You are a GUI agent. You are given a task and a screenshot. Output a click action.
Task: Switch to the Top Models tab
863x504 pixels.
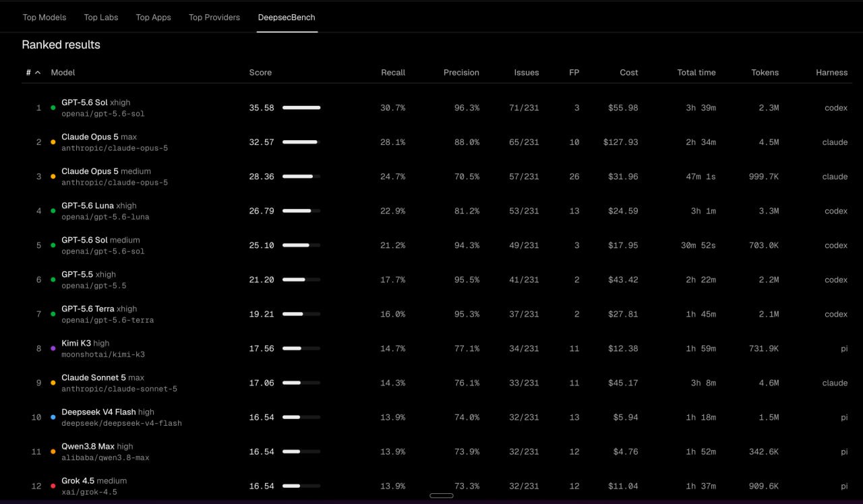[x=44, y=18]
